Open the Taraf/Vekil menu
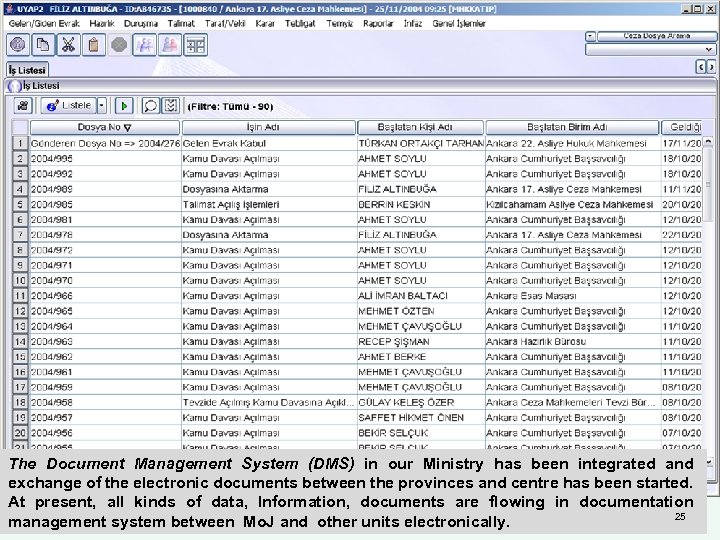720x540 pixels. pos(225,23)
